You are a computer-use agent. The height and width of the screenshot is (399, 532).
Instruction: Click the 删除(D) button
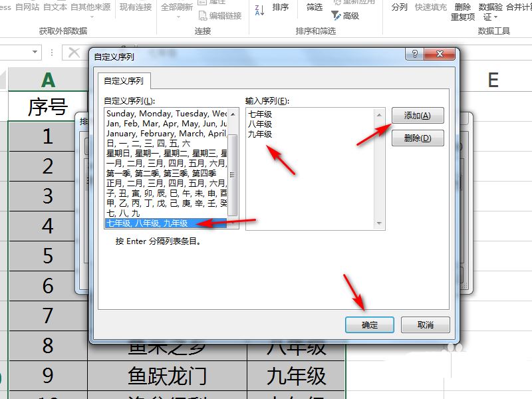click(418, 138)
